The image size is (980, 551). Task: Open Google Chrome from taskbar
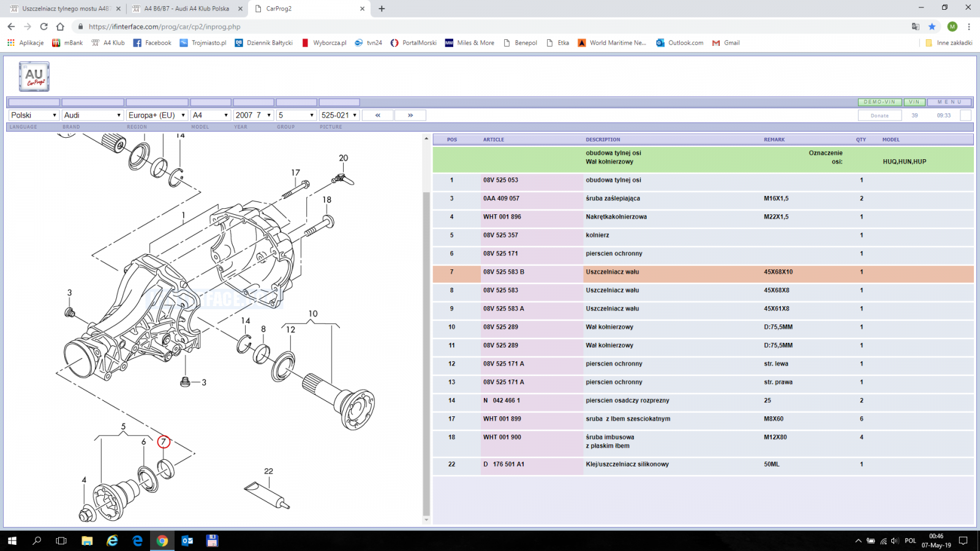point(162,541)
